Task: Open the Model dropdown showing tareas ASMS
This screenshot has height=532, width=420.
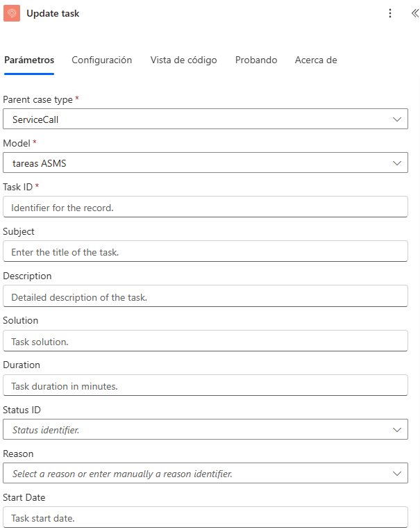Action: point(205,163)
